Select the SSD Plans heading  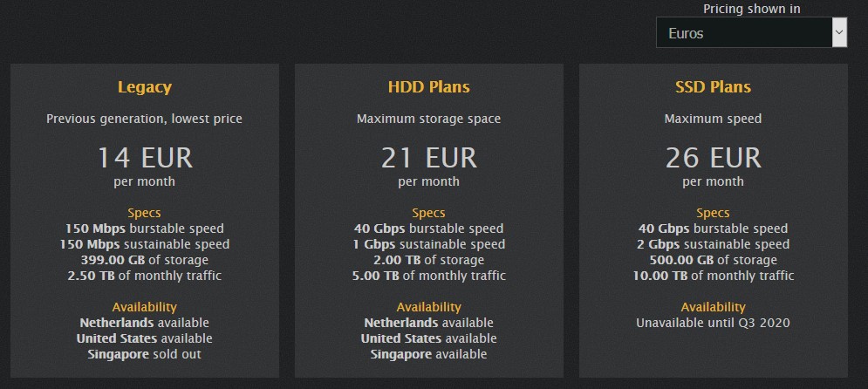pos(713,87)
